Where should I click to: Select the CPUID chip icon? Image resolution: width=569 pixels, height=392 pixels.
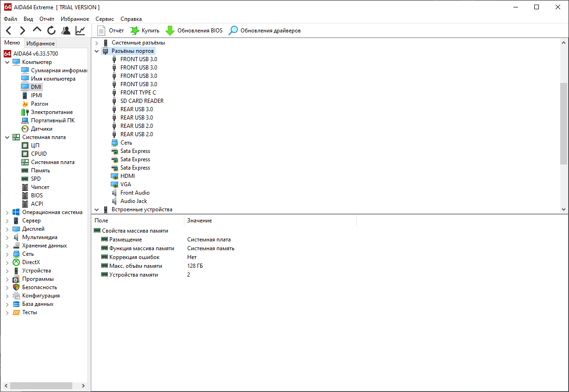coord(25,154)
